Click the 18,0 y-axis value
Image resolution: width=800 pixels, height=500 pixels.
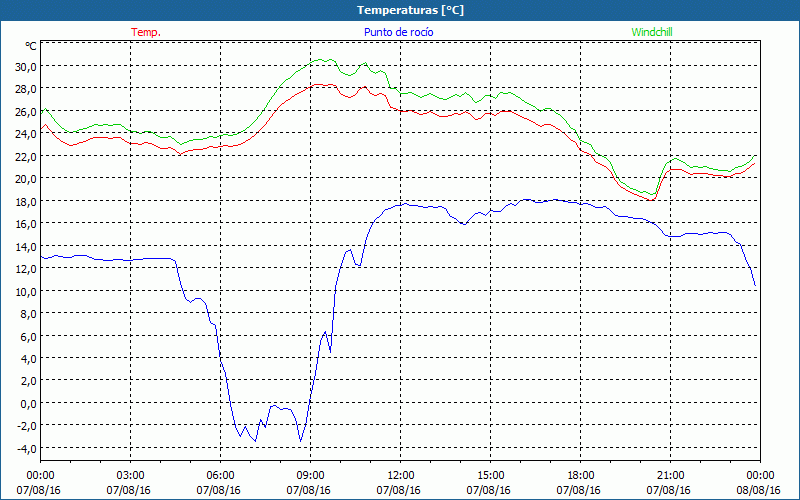click(26, 202)
